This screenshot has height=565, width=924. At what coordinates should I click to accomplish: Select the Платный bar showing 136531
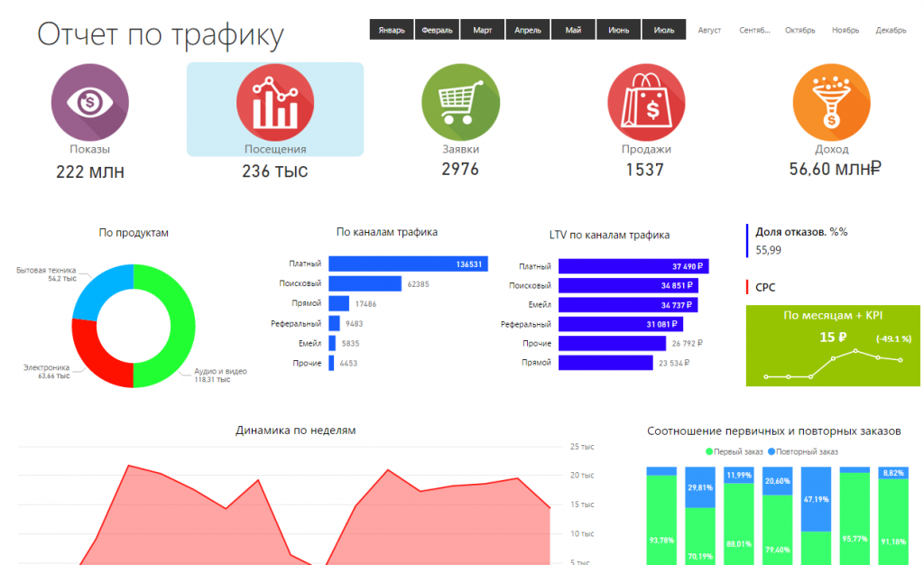[x=408, y=264]
